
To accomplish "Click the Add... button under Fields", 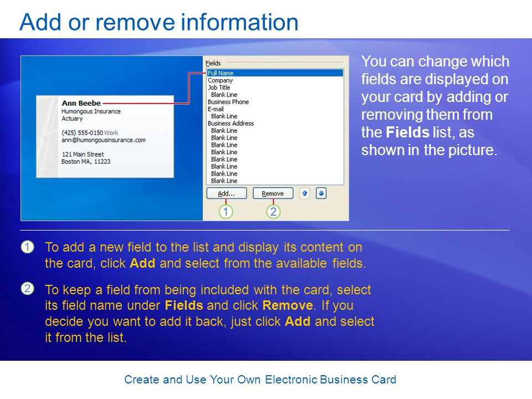I will point(226,193).
